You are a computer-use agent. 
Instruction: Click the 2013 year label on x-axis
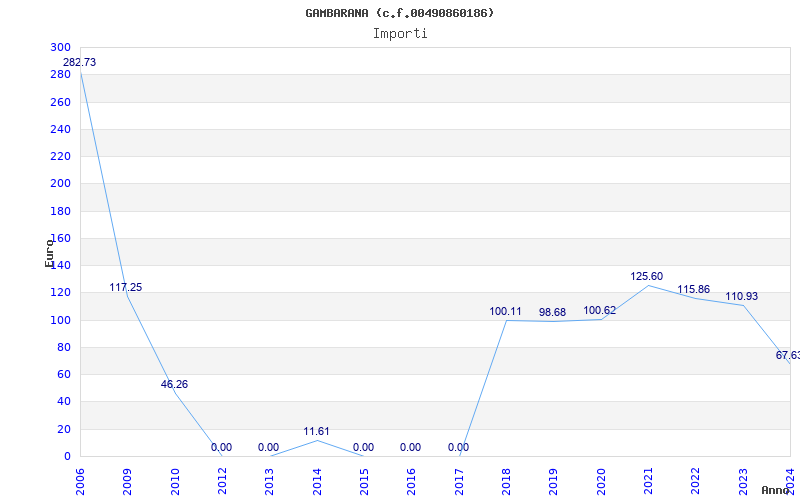click(x=269, y=482)
